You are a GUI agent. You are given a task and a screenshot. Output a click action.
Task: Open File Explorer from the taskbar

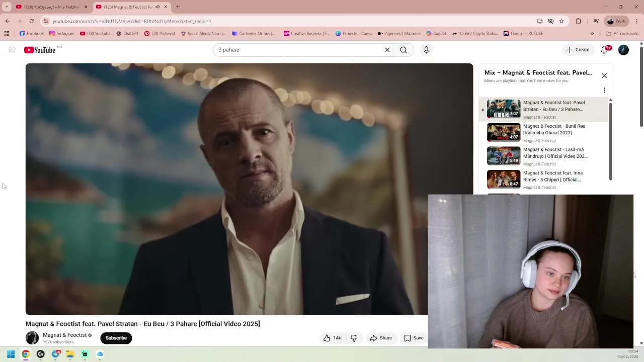point(70,354)
